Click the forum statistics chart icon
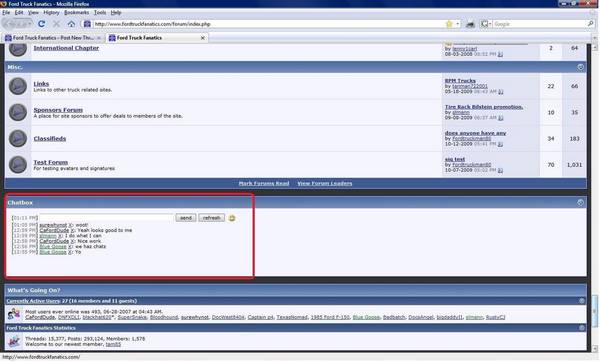 (x=14, y=341)
